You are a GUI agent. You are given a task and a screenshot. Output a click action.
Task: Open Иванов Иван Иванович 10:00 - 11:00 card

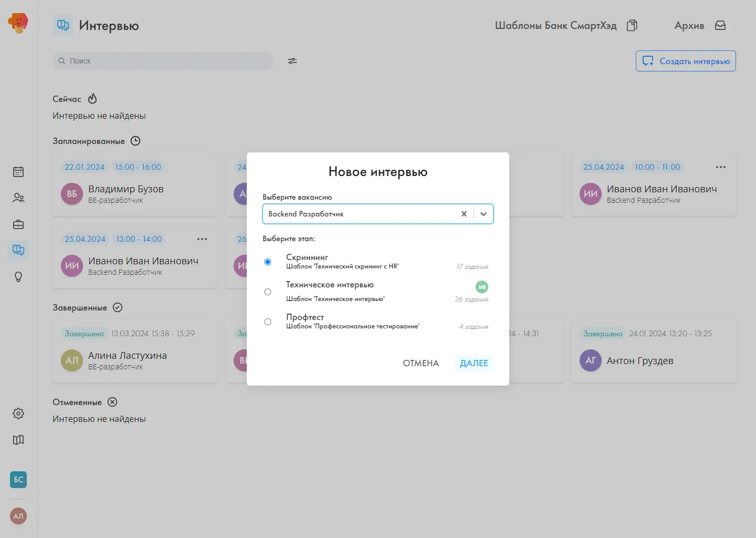(x=654, y=185)
